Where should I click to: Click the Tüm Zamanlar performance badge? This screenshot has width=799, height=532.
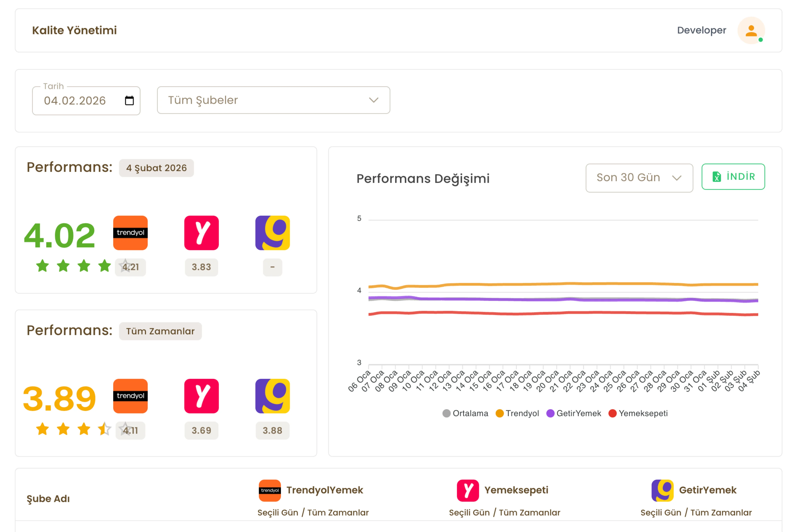point(160,331)
